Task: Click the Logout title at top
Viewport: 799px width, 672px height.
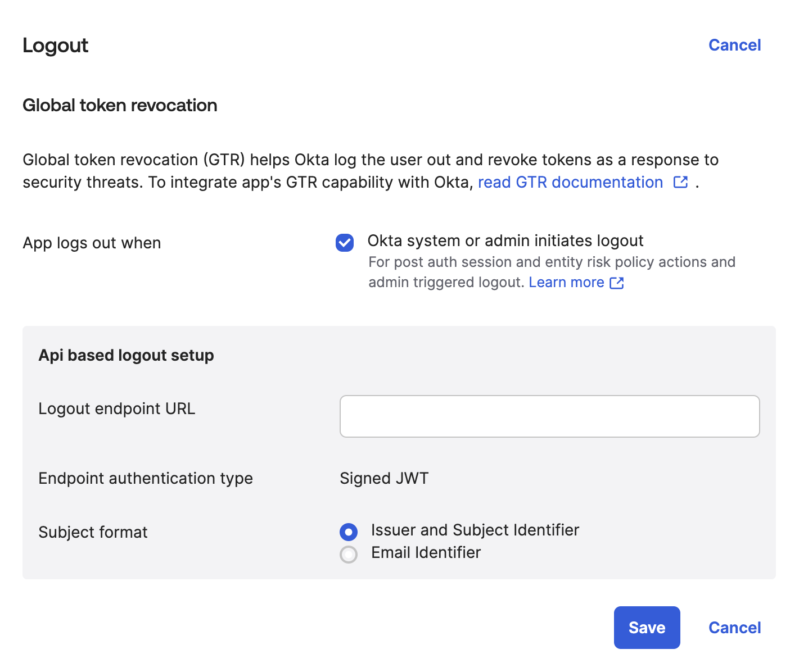Action: click(x=55, y=46)
